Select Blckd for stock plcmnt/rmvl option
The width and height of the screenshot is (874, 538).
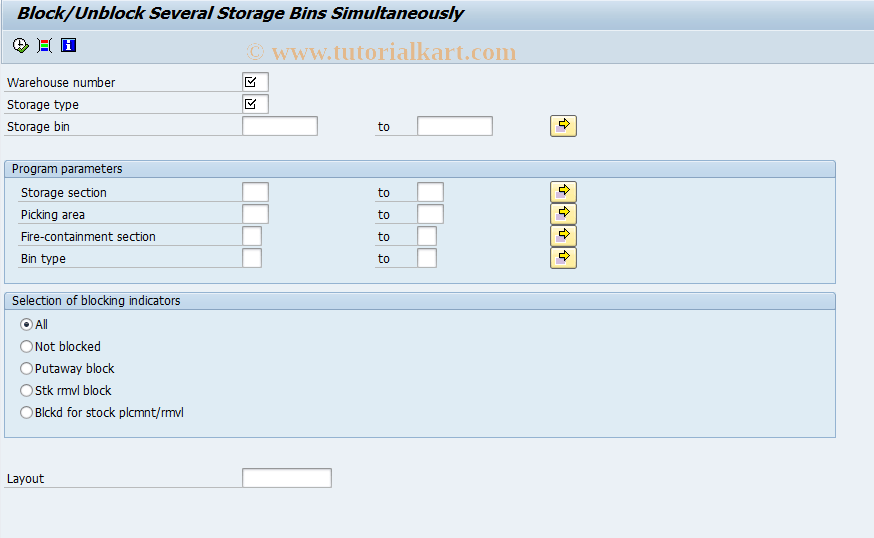tap(26, 413)
